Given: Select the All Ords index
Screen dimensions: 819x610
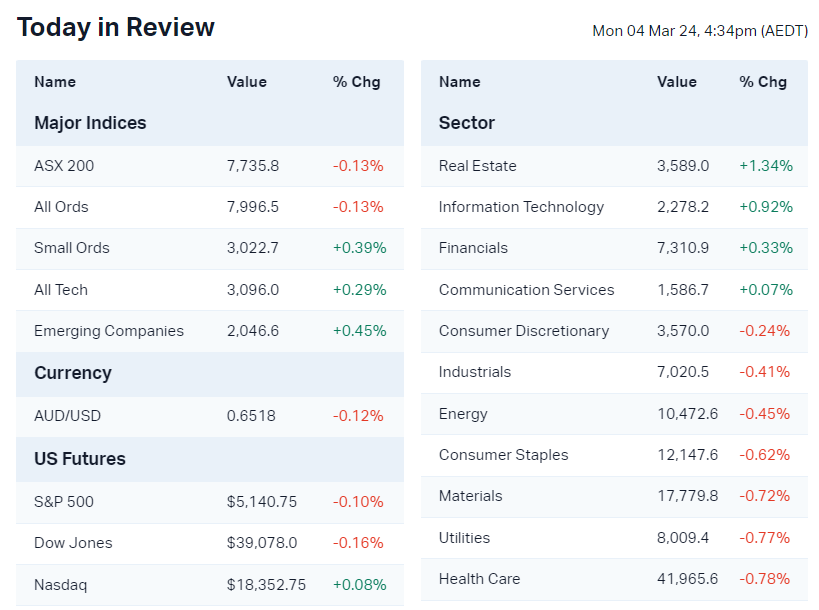Looking at the screenshot, I should pos(61,207).
